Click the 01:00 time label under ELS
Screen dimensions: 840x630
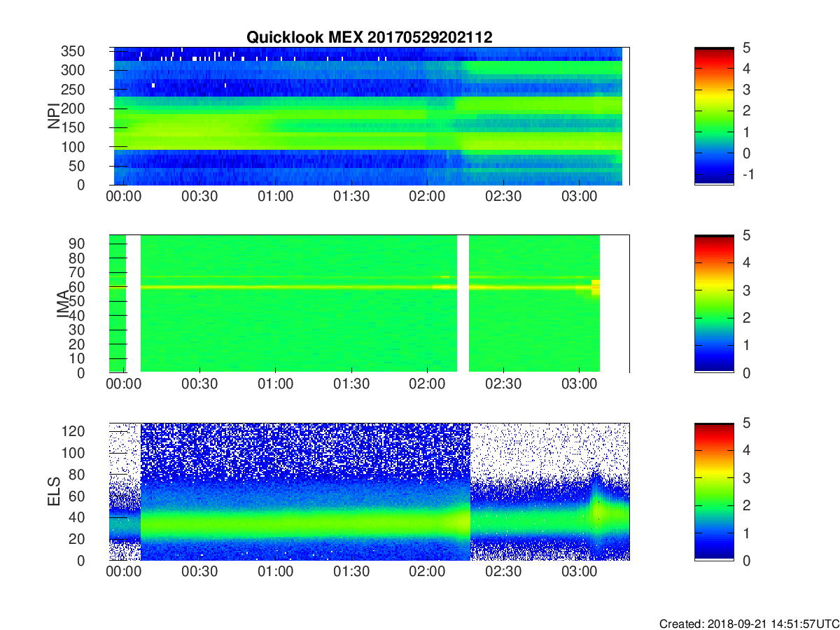click(x=276, y=572)
